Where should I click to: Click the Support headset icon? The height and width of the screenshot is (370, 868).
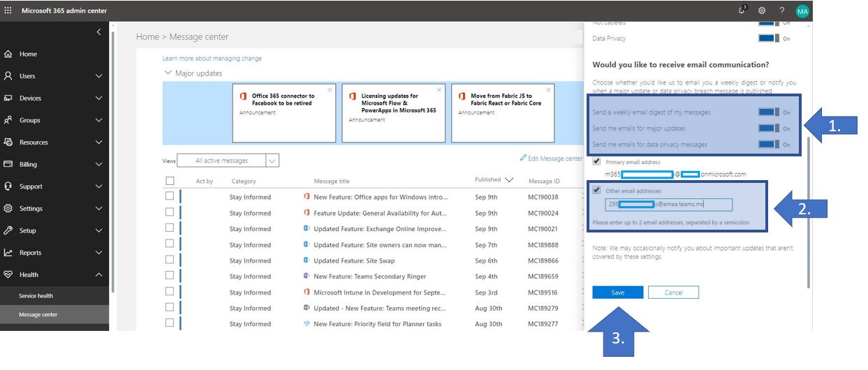pyautogui.click(x=8, y=186)
